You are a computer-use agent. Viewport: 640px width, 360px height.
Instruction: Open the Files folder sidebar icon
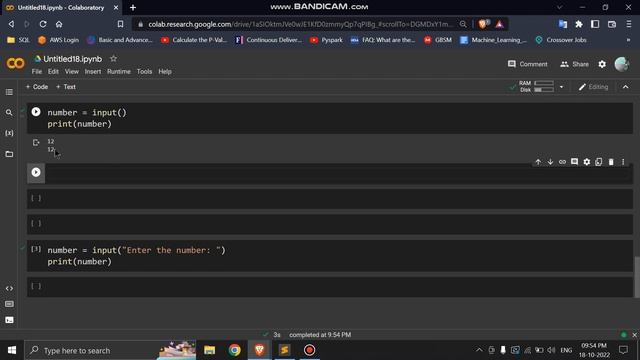[9, 154]
